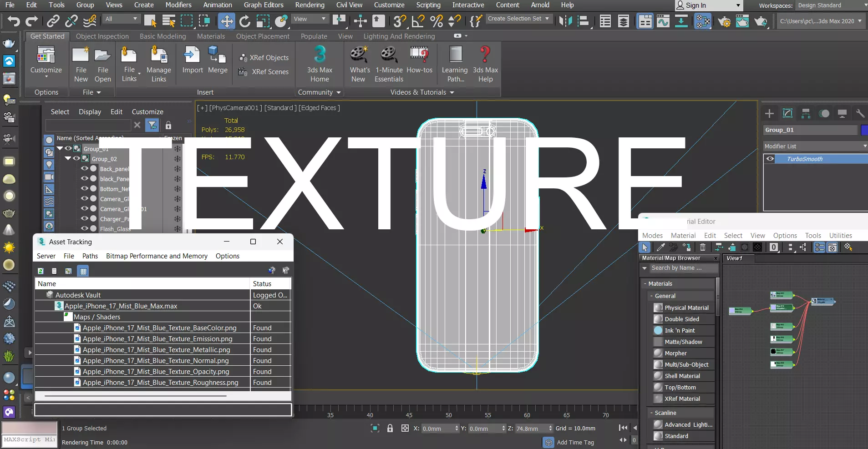Click the Asset Tracking horizontal scrollbar

pos(136,396)
